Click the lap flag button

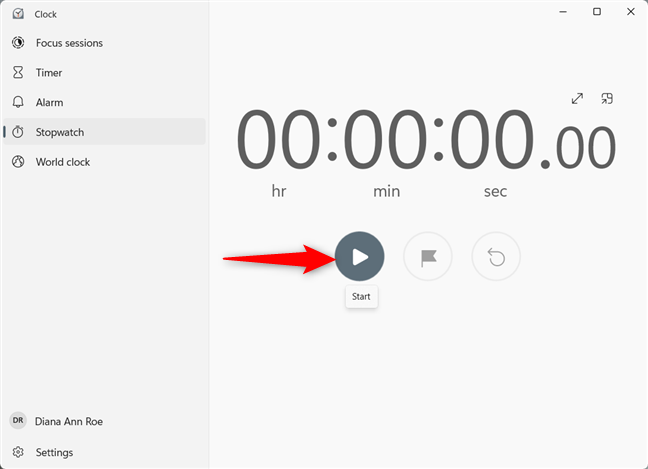(x=428, y=257)
